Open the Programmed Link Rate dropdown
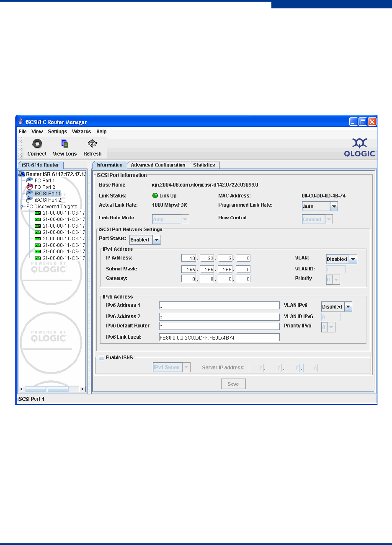392x545 pixels. coord(334,206)
